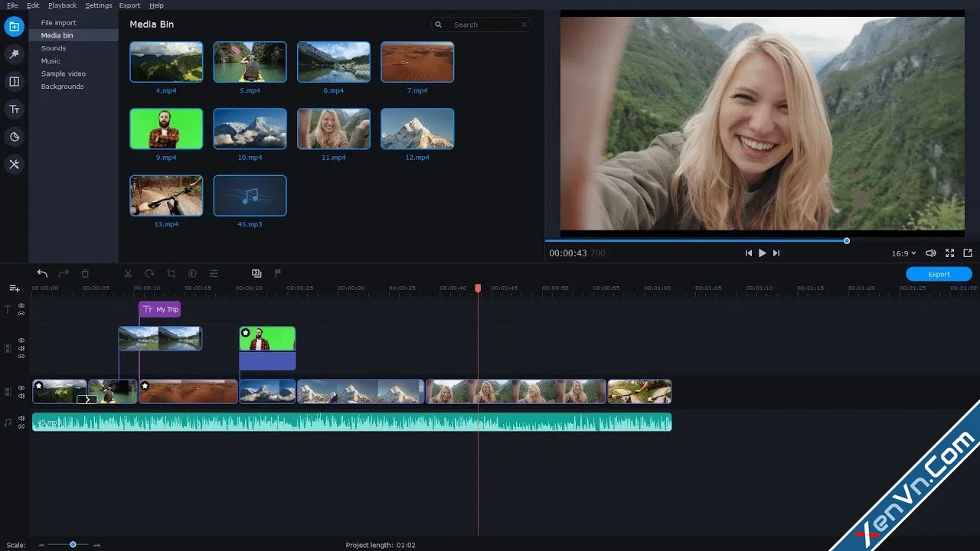Select the 45.mp3 audio waveform clip

[351, 422]
